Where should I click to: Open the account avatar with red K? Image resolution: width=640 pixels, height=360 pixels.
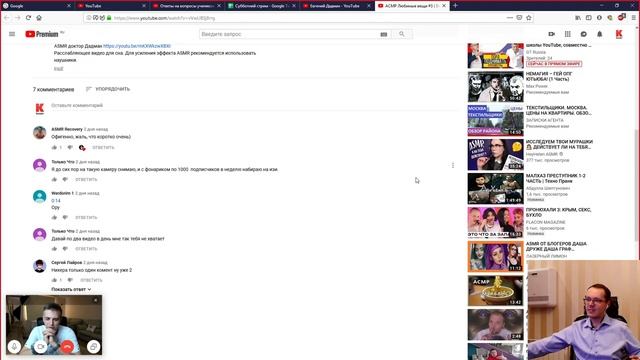click(619, 34)
